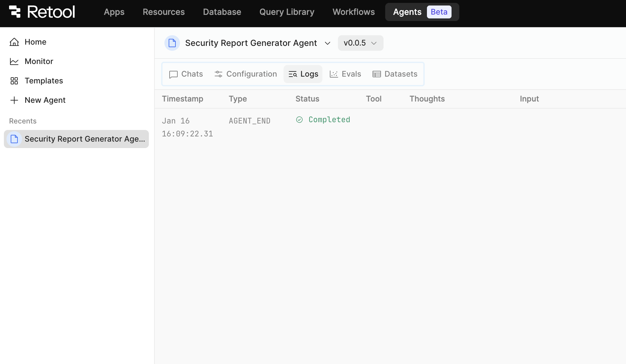Click the agent document icon in header
This screenshot has height=364, width=626.
172,43
